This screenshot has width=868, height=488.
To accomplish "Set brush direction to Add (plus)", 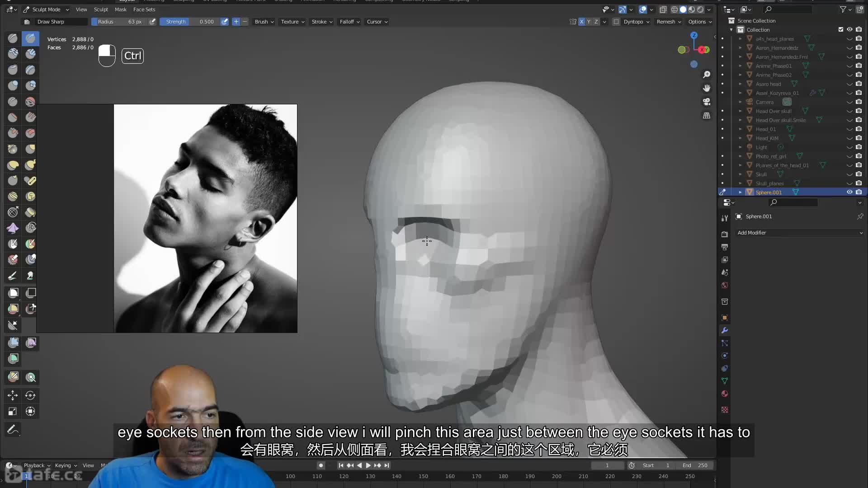I will (x=236, y=22).
